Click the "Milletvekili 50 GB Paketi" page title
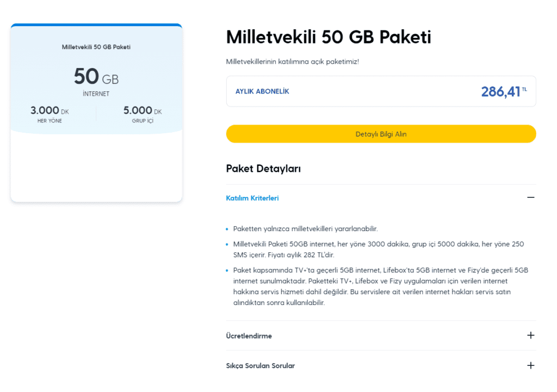Image resolution: width=557 pixels, height=392 pixels. pyautogui.click(x=329, y=37)
